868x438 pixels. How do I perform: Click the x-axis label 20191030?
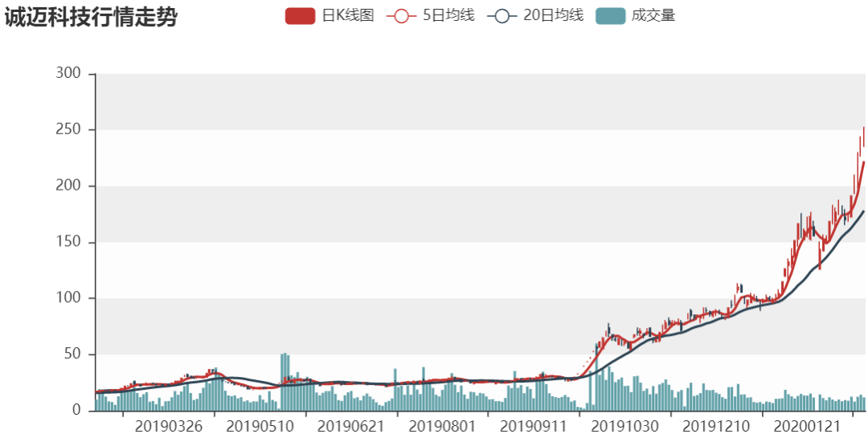625,427
